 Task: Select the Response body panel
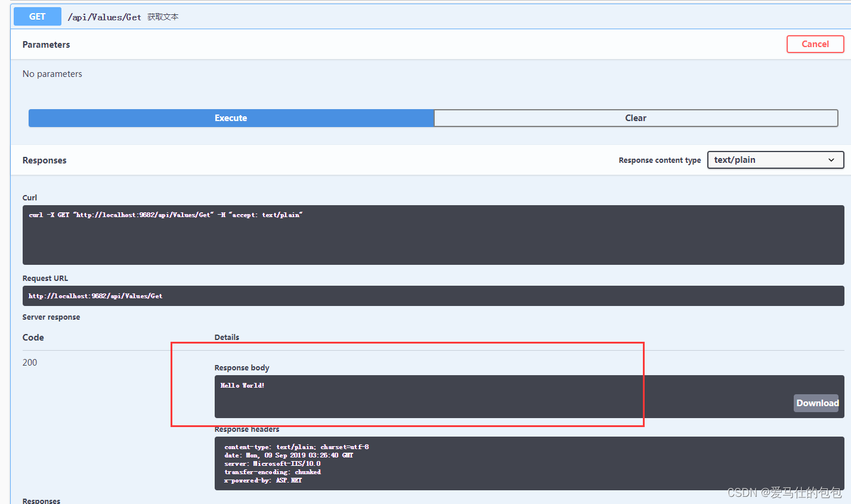[417, 397]
